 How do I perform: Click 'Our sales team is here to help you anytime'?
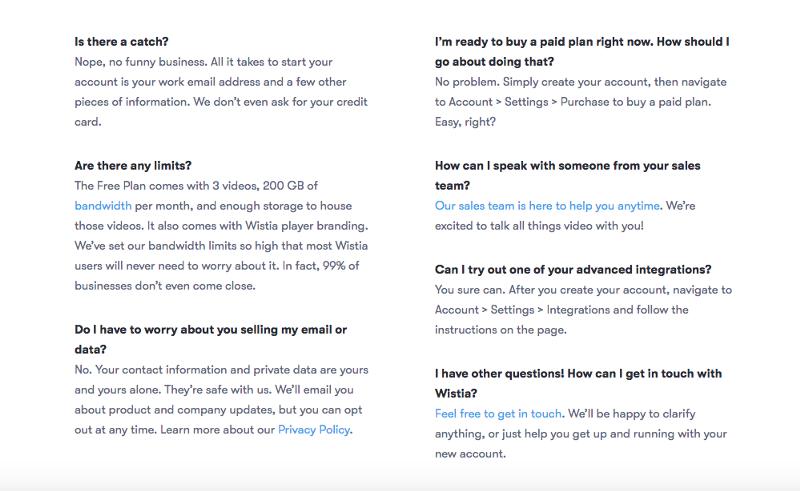[547, 206]
